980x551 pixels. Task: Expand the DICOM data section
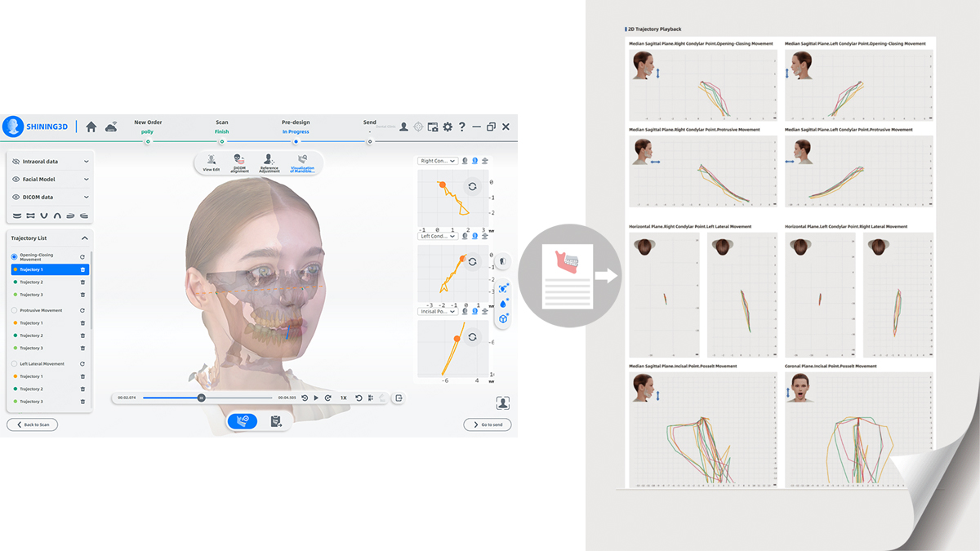click(x=86, y=198)
